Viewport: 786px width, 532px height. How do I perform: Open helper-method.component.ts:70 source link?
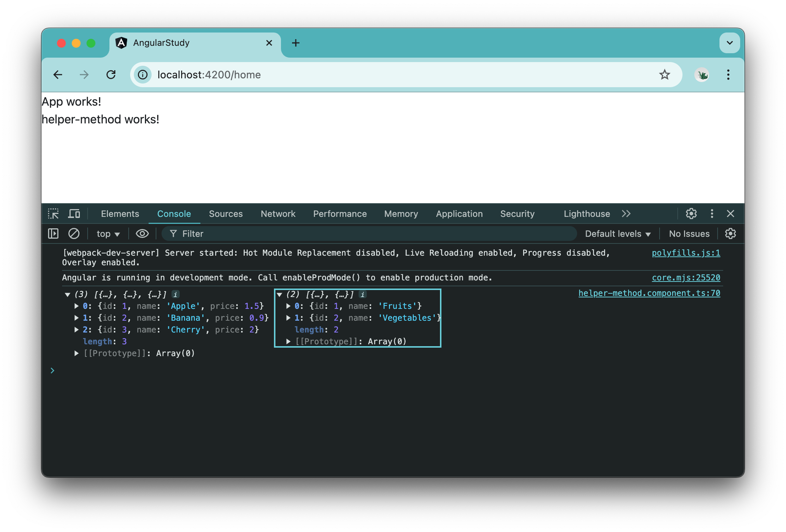click(x=649, y=293)
